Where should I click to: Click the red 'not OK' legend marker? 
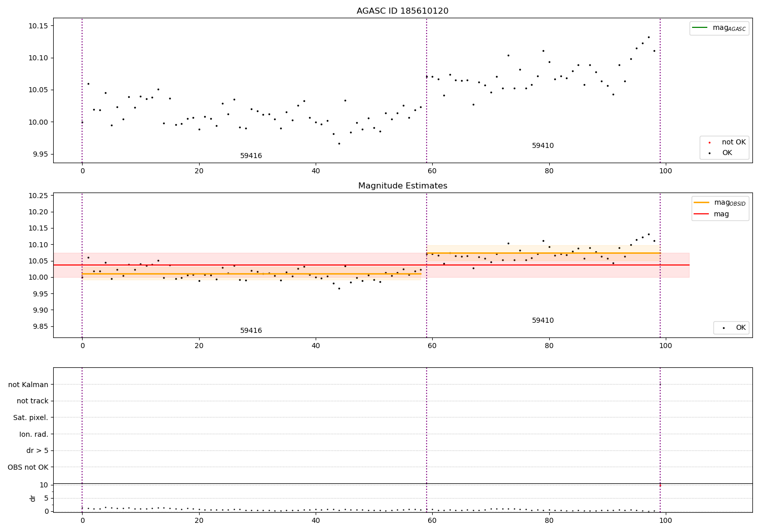coord(709,143)
